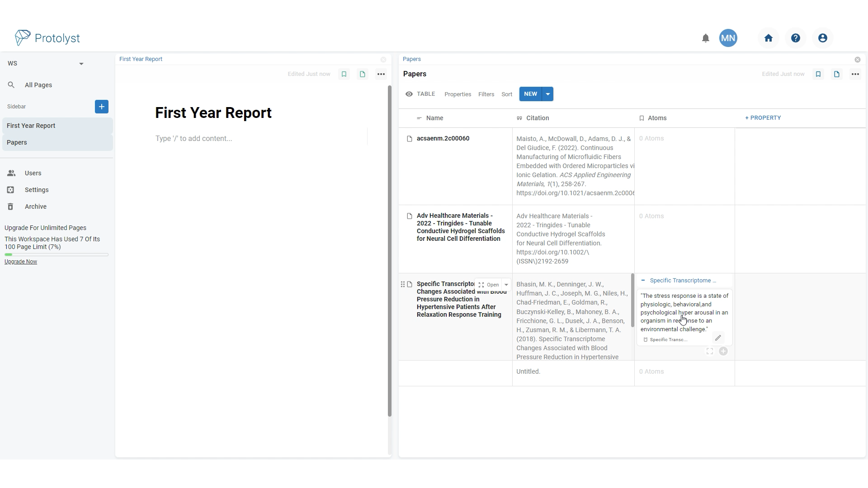Toggle TABLE view visibility eye icon
Image resolution: width=868 pixels, height=488 pixels.
(x=409, y=94)
